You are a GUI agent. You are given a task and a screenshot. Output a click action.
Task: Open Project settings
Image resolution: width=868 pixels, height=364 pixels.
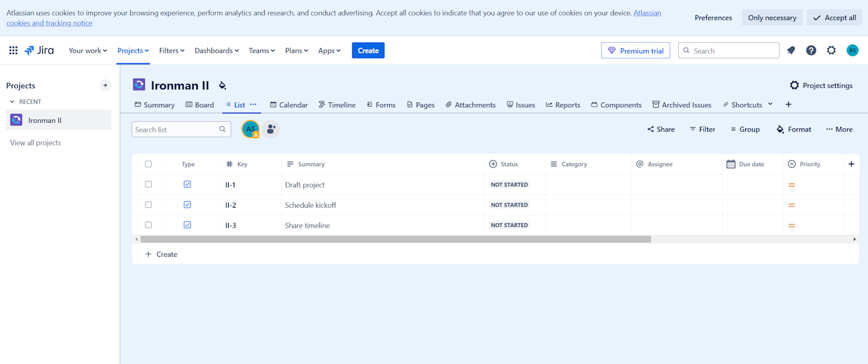click(x=821, y=86)
